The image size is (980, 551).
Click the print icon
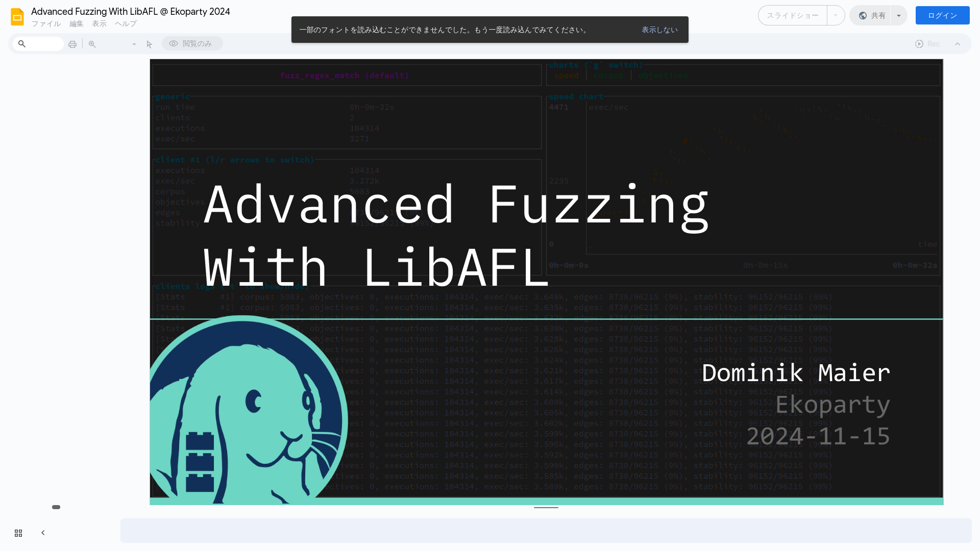click(x=72, y=44)
